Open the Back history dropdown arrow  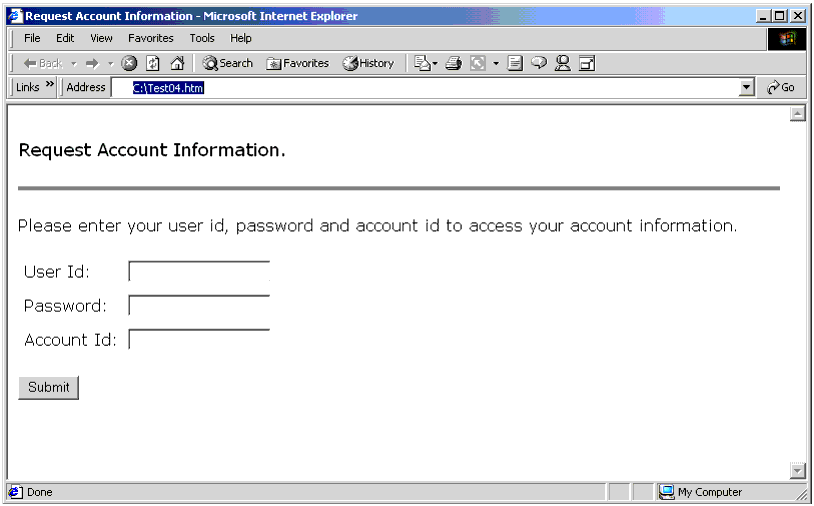[74, 64]
